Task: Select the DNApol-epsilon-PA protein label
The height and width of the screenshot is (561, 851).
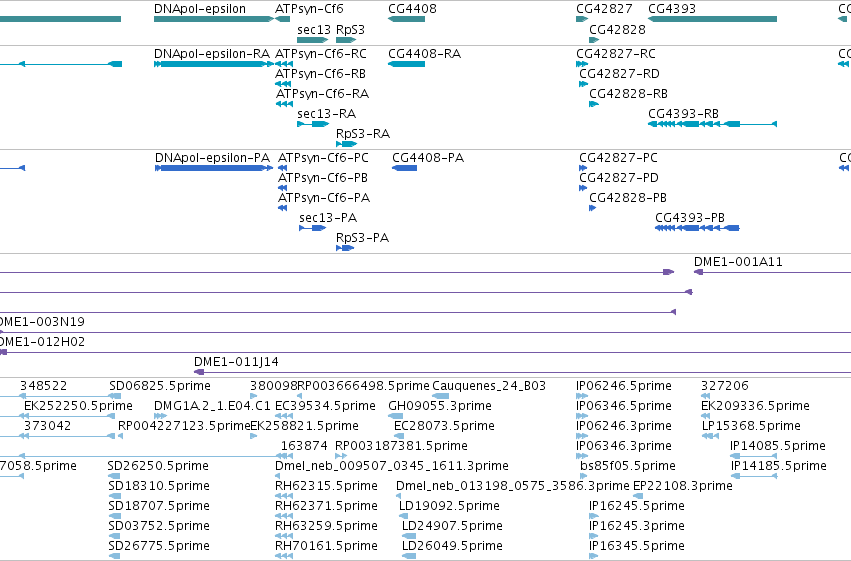Action: 212,158
